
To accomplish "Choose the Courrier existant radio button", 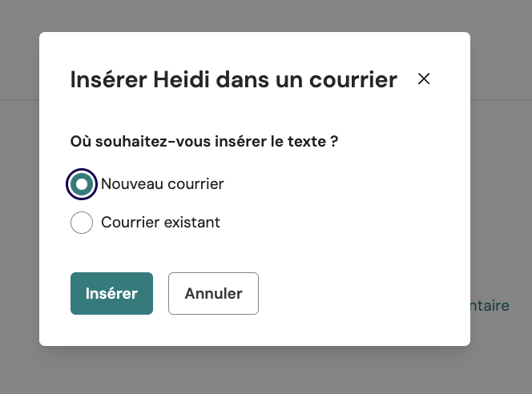I will [x=82, y=223].
